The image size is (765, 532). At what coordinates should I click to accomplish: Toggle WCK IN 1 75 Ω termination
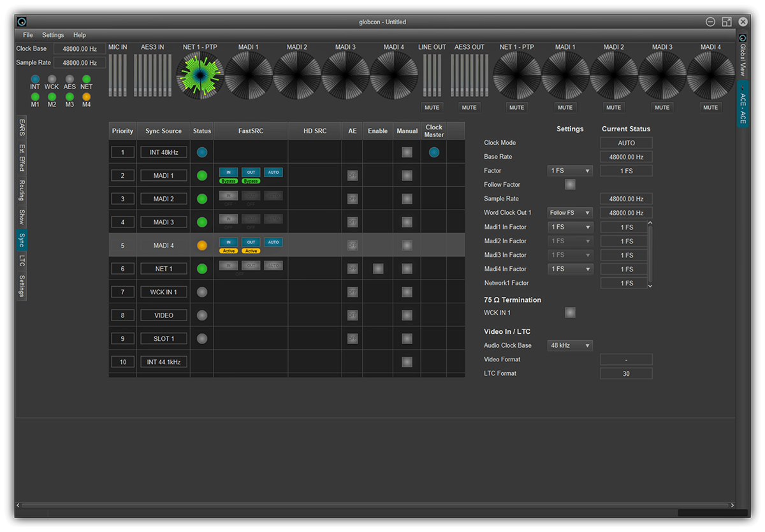(x=570, y=313)
